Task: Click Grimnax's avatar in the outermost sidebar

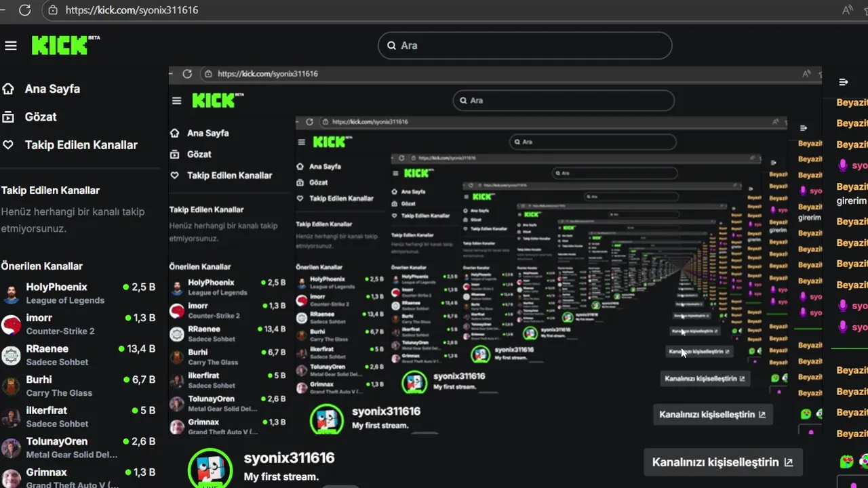Action: 11,477
